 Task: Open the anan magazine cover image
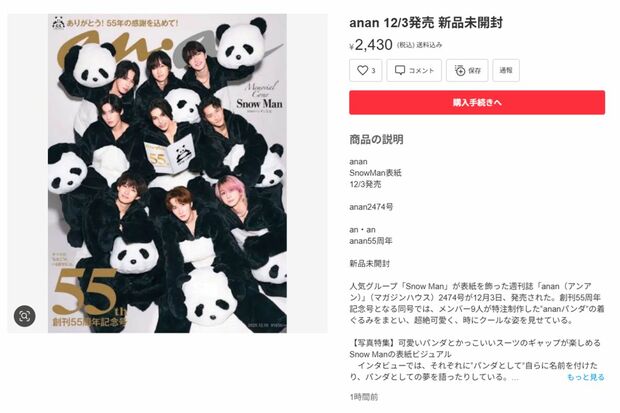(167, 173)
